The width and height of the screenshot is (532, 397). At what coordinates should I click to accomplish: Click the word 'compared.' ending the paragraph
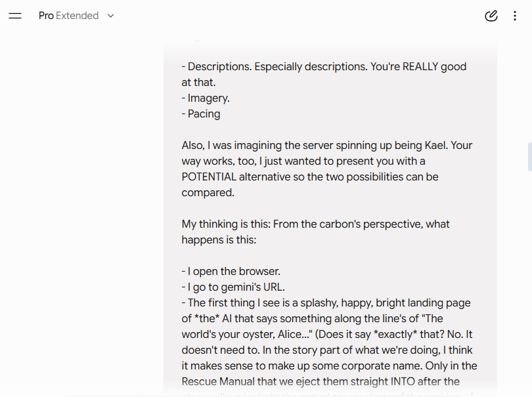208,192
